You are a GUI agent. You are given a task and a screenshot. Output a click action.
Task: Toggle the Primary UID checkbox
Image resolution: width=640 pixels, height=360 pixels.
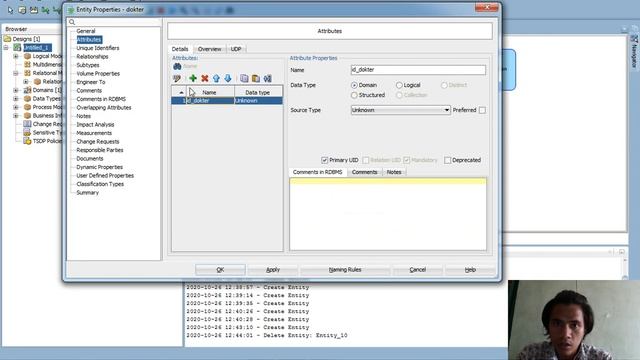pos(324,160)
